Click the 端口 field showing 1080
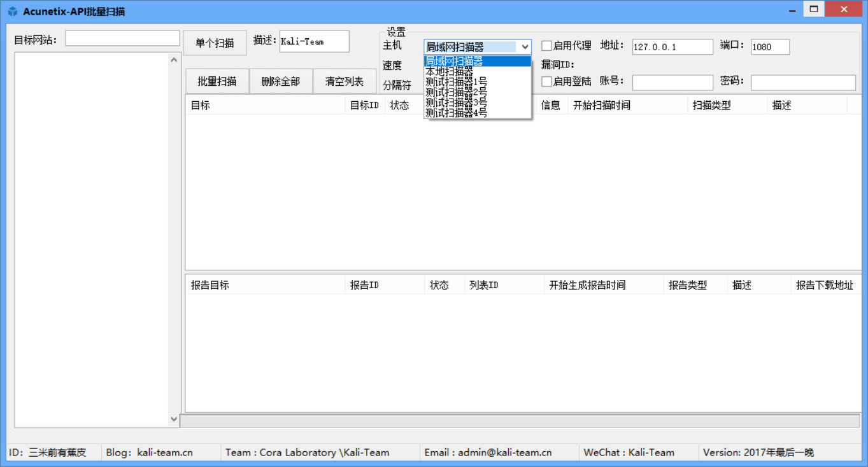Viewport: 868px width, 467px height. 771,47
